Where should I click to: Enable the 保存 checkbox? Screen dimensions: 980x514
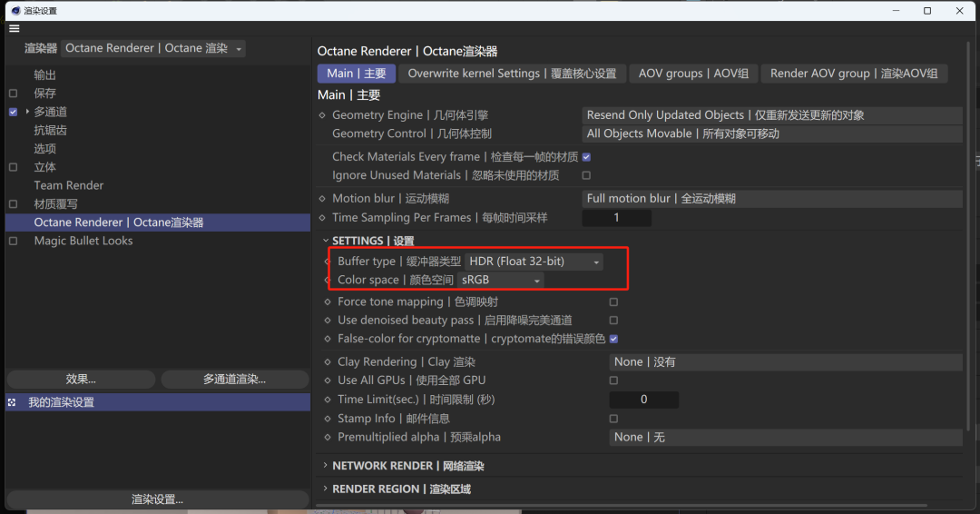click(x=13, y=94)
